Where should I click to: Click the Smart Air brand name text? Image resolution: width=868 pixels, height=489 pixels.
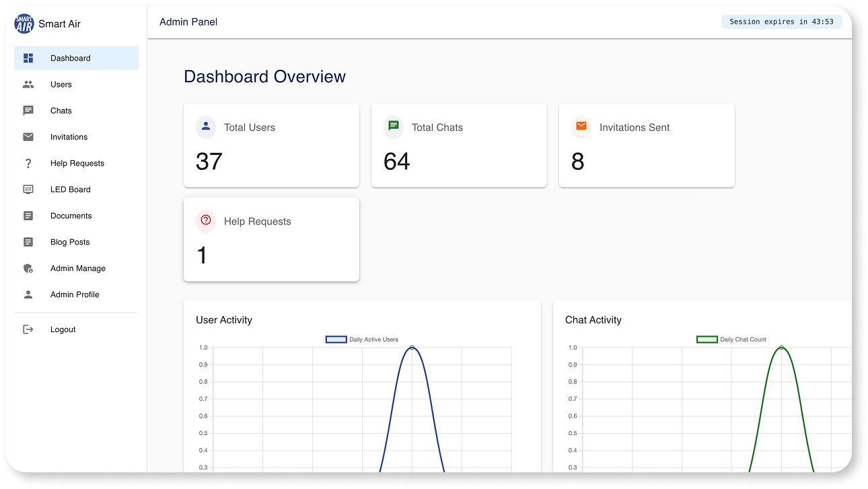click(x=59, y=24)
